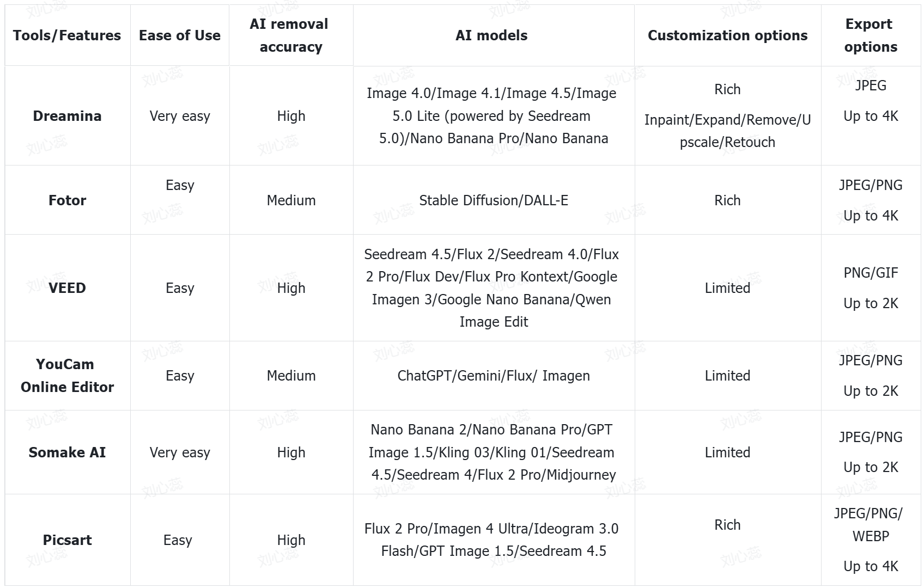The height and width of the screenshot is (588, 924).
Task: Select the Export options header
Action: (x=871, y=35)
